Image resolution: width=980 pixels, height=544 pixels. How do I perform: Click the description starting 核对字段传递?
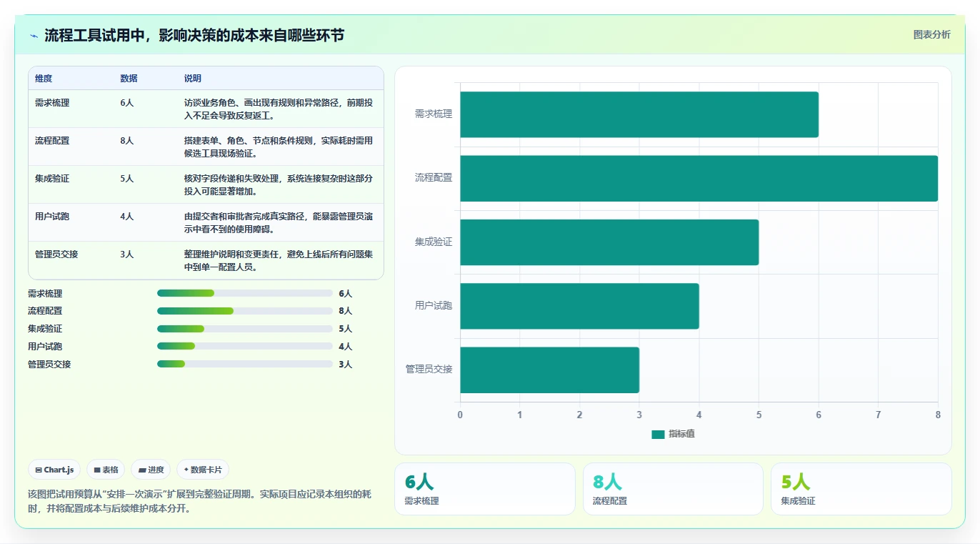pos(279,184)
